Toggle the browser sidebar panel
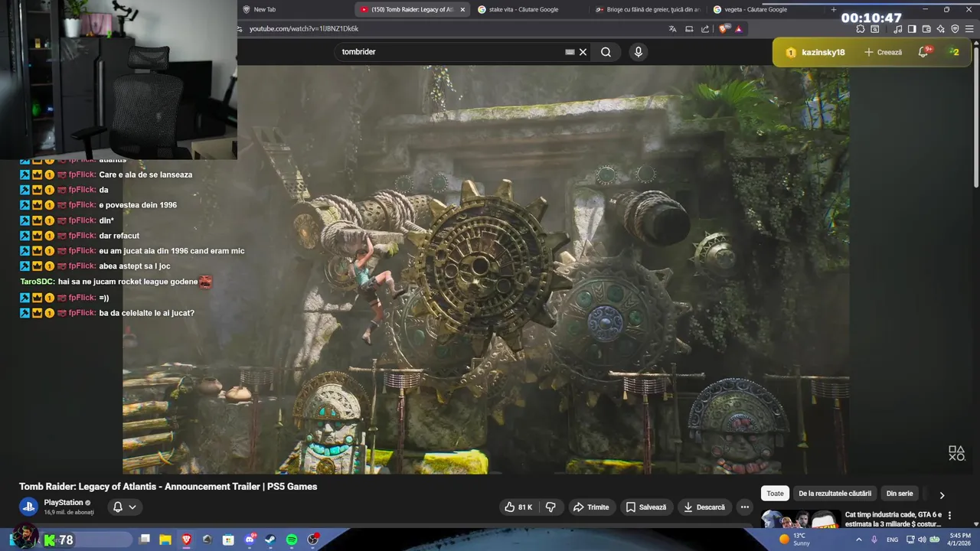Viewport: 980px width, 551px height. point(912,29)
